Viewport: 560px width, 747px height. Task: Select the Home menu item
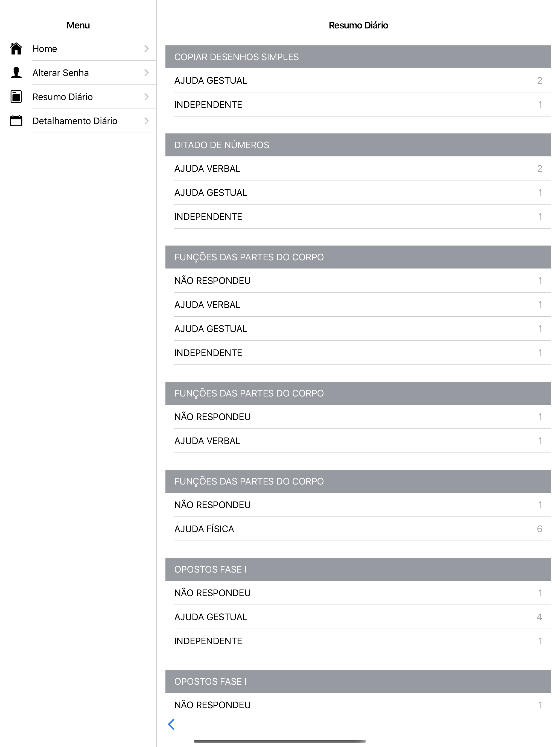pos(78,49)
